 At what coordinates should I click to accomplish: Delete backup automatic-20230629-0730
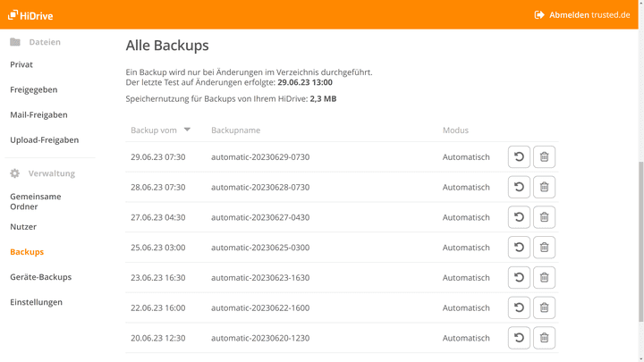(544, 156)
